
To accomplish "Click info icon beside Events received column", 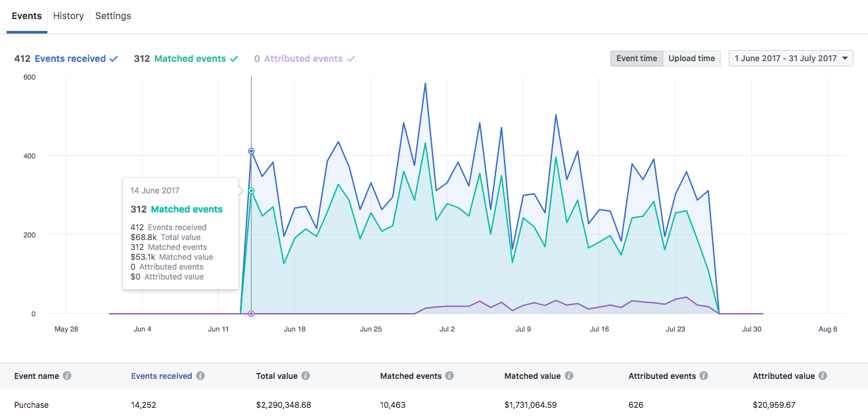I will (200, 376).
